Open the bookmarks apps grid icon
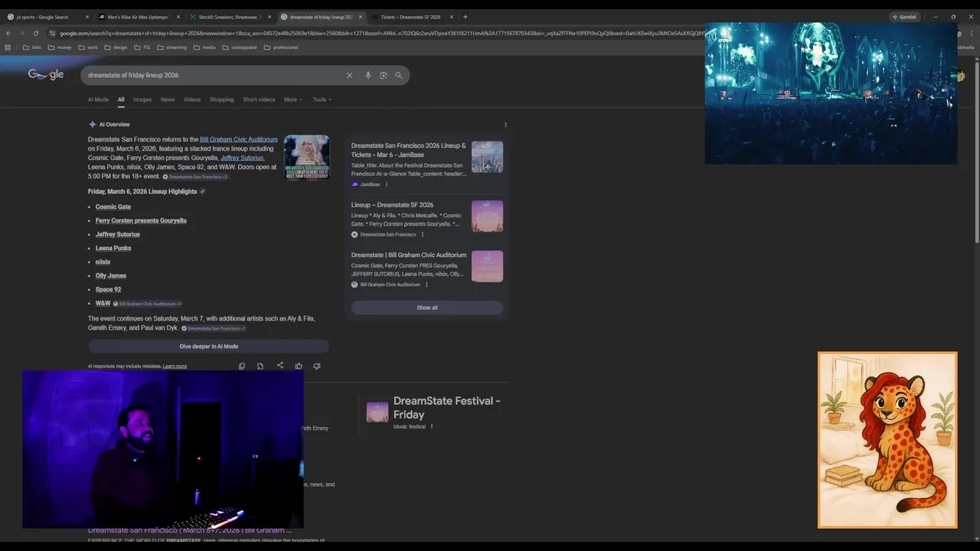Viewport: 980px width, 551px height. 8,47
